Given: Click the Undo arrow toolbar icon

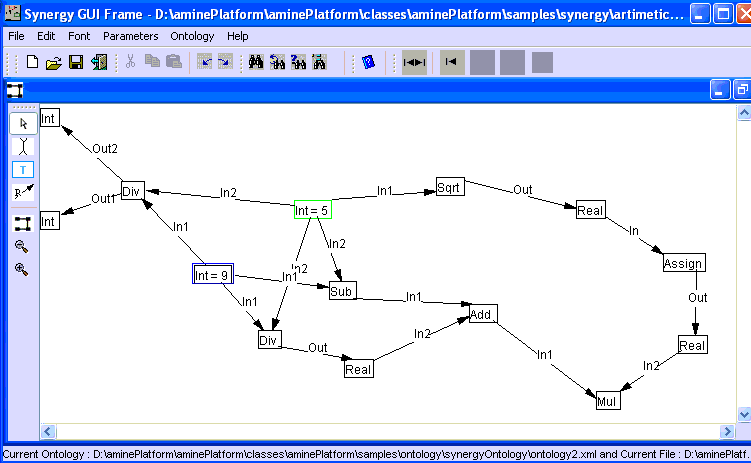Looking at the screenshot, I should tap(205, 61).
